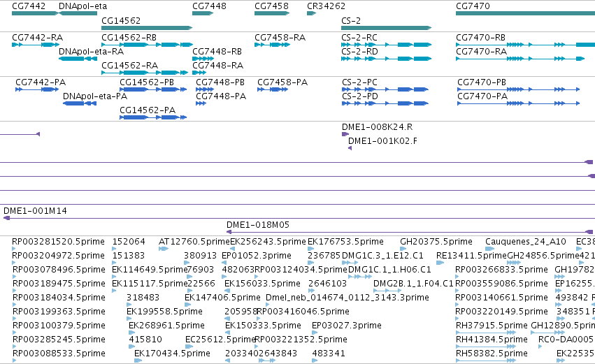The width and height of the screenshot is (595, 364).
Task: Click EST RE13411.5prime
Action: click(x=471, y=256)
